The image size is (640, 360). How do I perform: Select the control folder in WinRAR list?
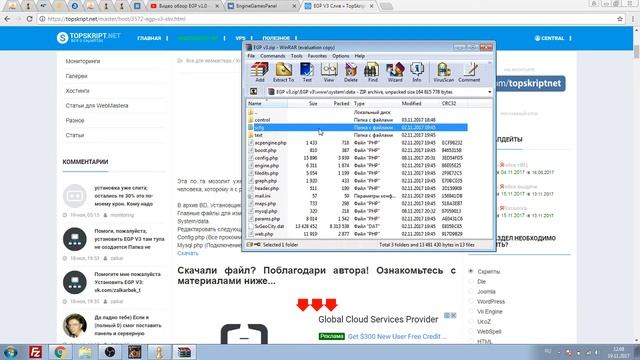pyautogui.click(x=357, y=120)
